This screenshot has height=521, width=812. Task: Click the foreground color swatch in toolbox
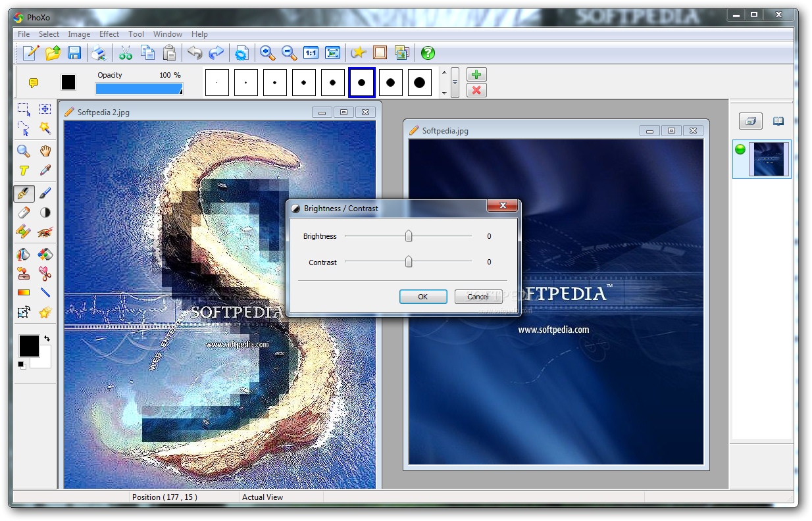pyautogui.click(x=29, y=345)
